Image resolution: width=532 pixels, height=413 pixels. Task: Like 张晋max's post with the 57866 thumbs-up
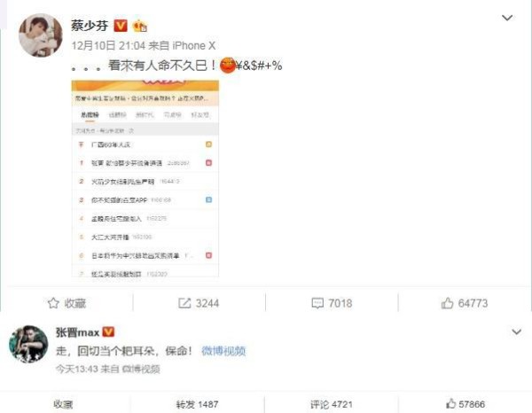coord(465,404)
